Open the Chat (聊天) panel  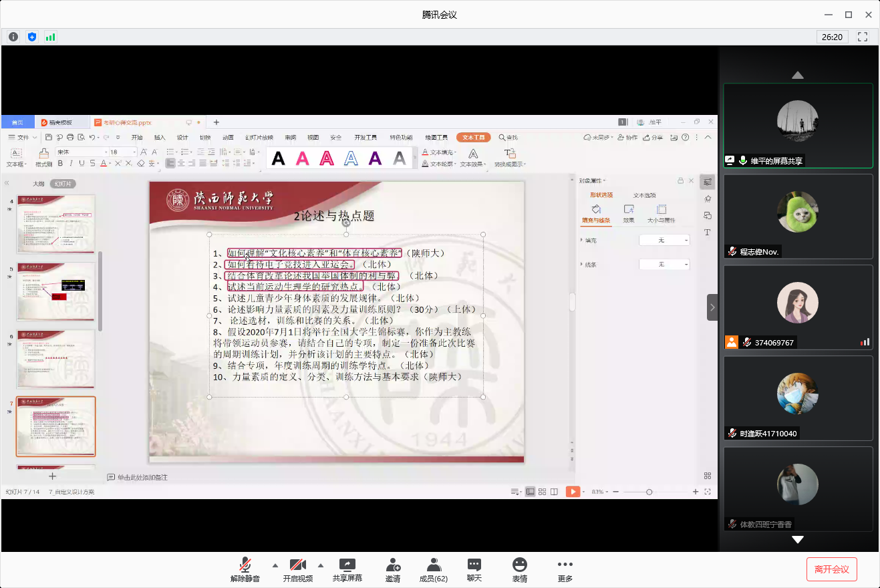[474, 570]
